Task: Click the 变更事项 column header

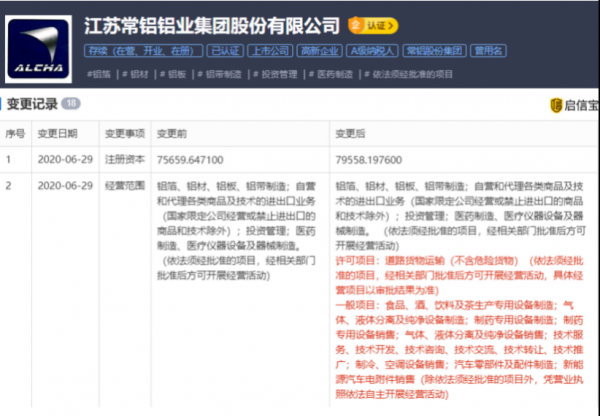Action: pyautogui.click(x=125, y=134)
